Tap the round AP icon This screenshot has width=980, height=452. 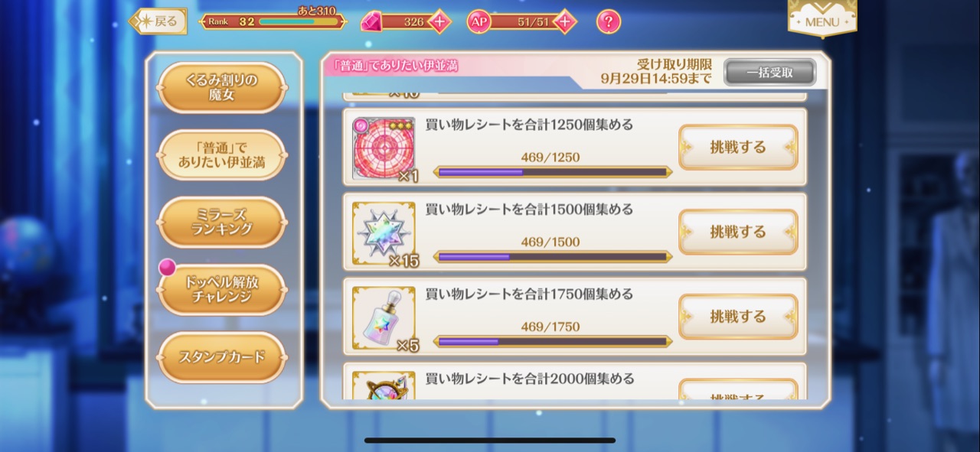479,21
